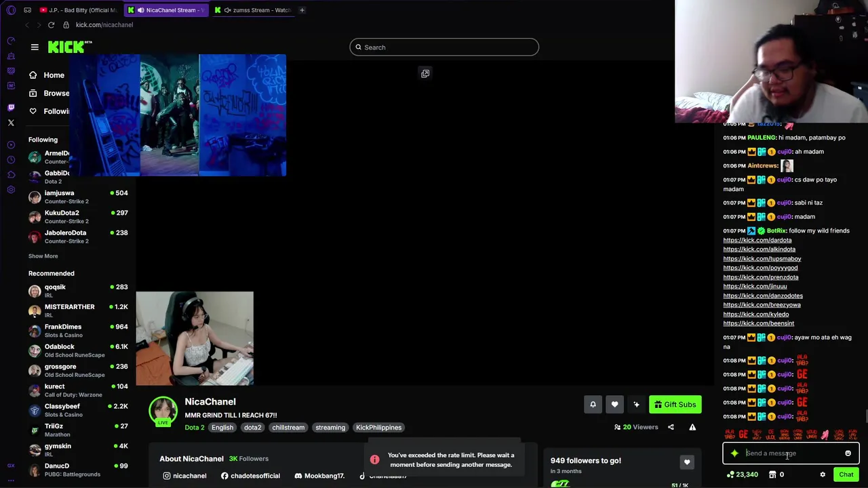The width and height of the screenshot is (868, 488).
Task: Open Odablock recommended channel
Action: 78,350
